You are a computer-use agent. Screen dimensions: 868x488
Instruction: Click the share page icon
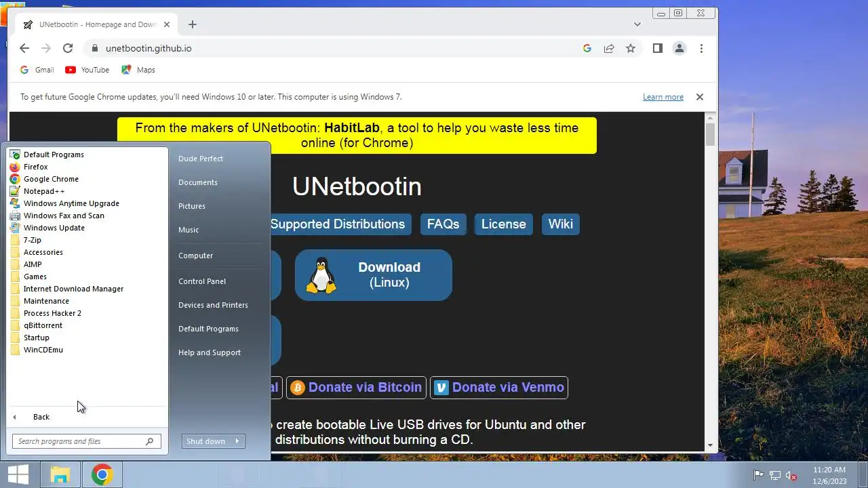coord(609,48)
